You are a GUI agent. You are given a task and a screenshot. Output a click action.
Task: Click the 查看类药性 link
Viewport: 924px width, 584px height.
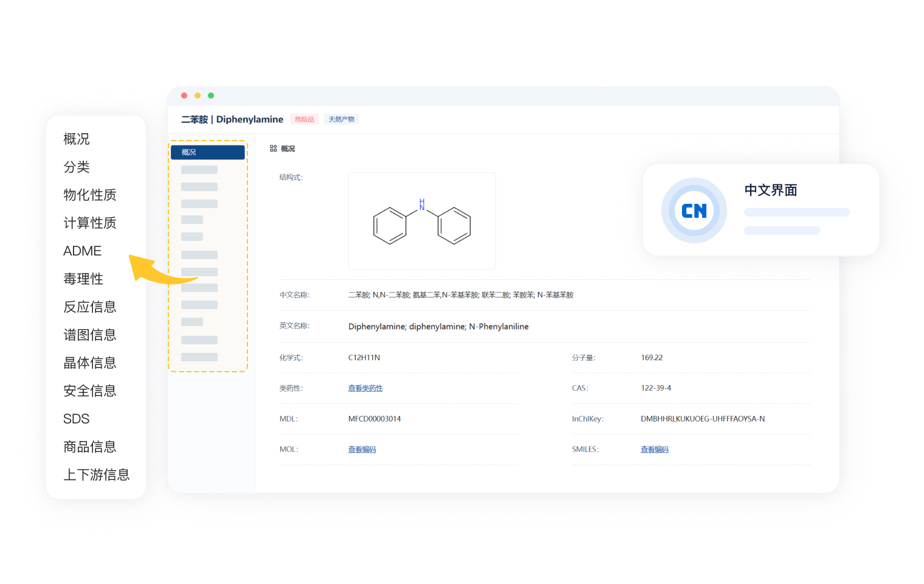point(365,388)
